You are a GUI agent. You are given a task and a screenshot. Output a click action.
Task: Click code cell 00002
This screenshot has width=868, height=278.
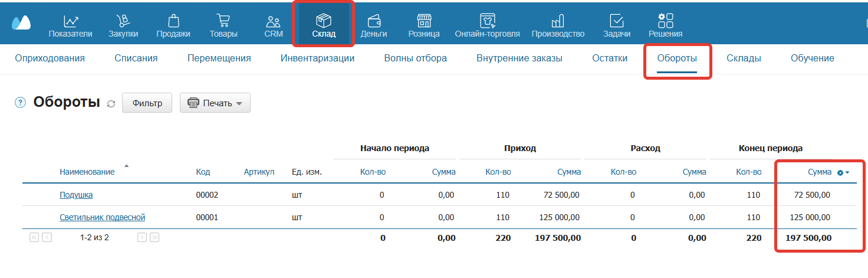pos(207,195)
